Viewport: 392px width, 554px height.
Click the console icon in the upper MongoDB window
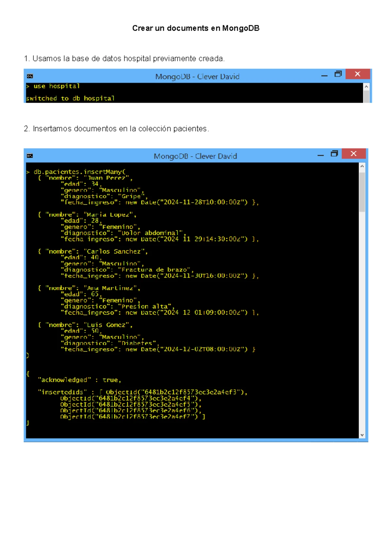coord(30,76)
